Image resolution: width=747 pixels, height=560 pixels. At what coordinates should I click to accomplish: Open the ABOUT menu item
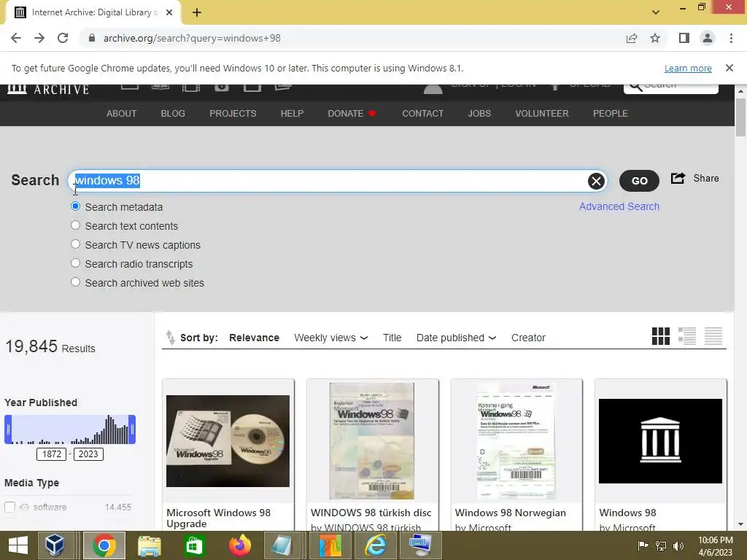click(122, 113)
